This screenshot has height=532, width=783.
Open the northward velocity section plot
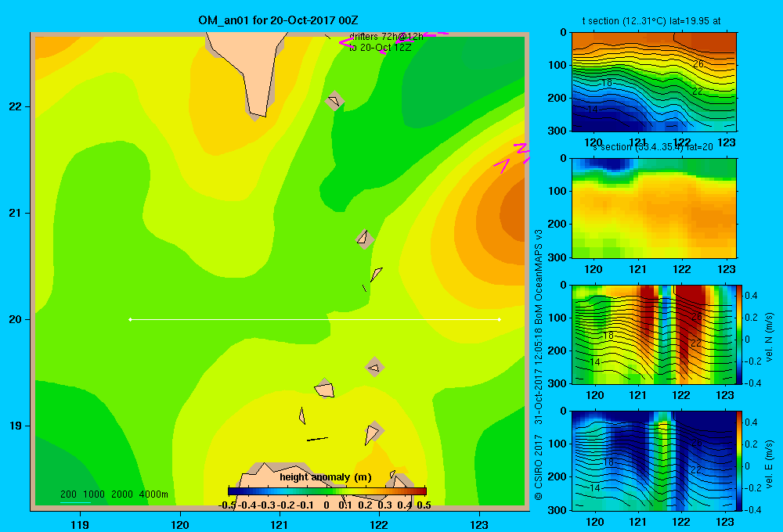pyautogui.click(x=654, y=334)
